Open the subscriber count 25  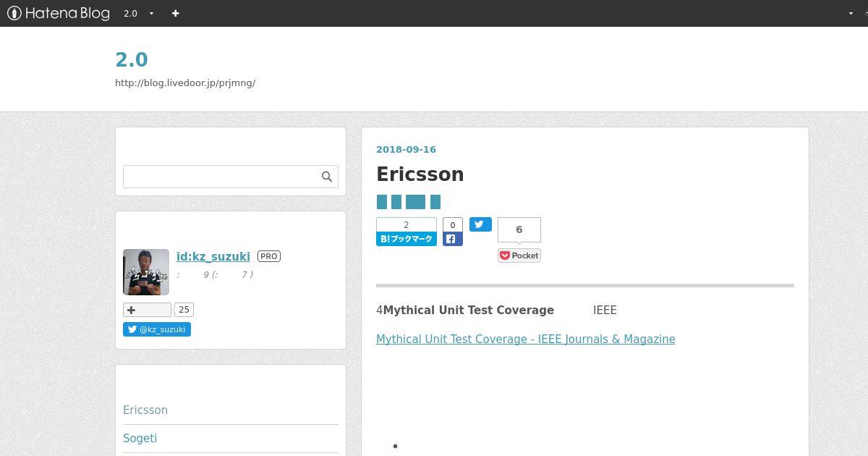tap(184, 310)
